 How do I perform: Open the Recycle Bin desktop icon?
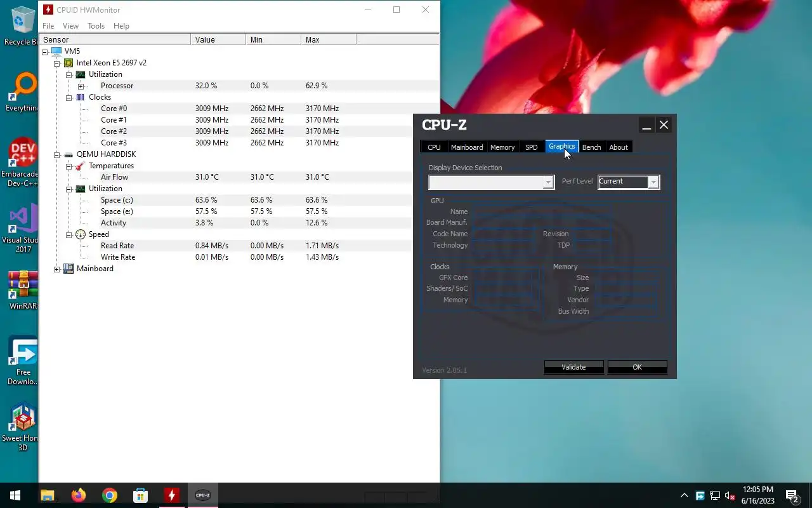tap(22, 26)
